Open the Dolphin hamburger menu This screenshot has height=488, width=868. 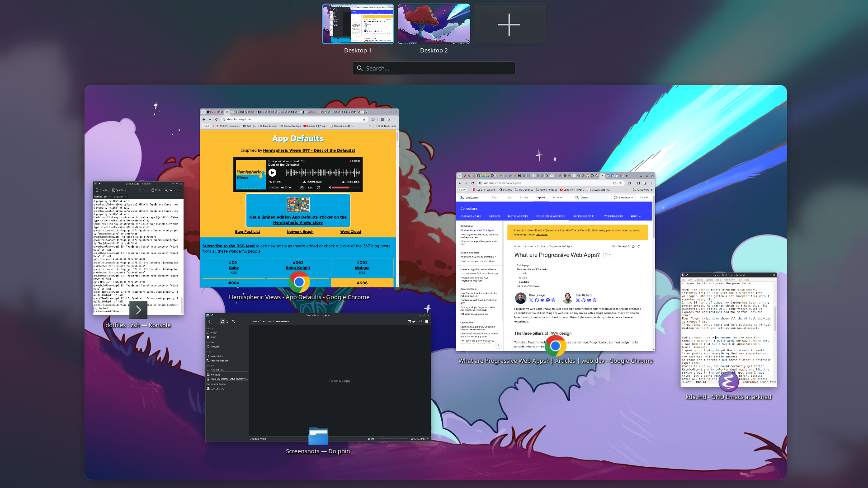tap(427, 321)
